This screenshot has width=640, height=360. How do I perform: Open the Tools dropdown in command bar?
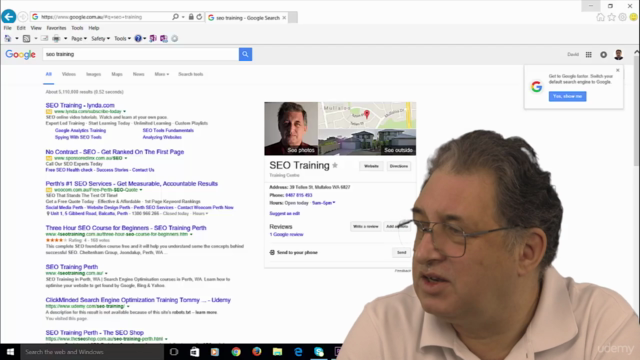tap(122, 38)
